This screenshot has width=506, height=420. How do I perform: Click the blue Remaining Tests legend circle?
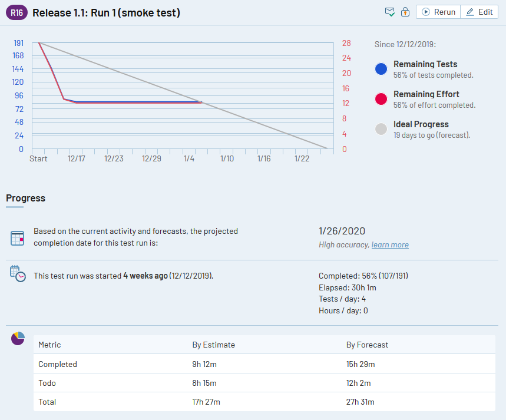click(x=381, y=69)
